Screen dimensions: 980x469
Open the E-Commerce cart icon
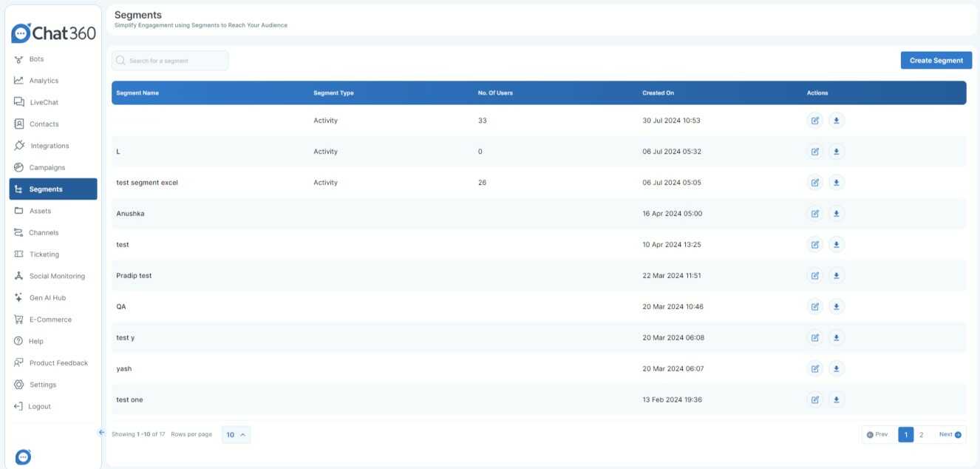[x=18, y=319]
